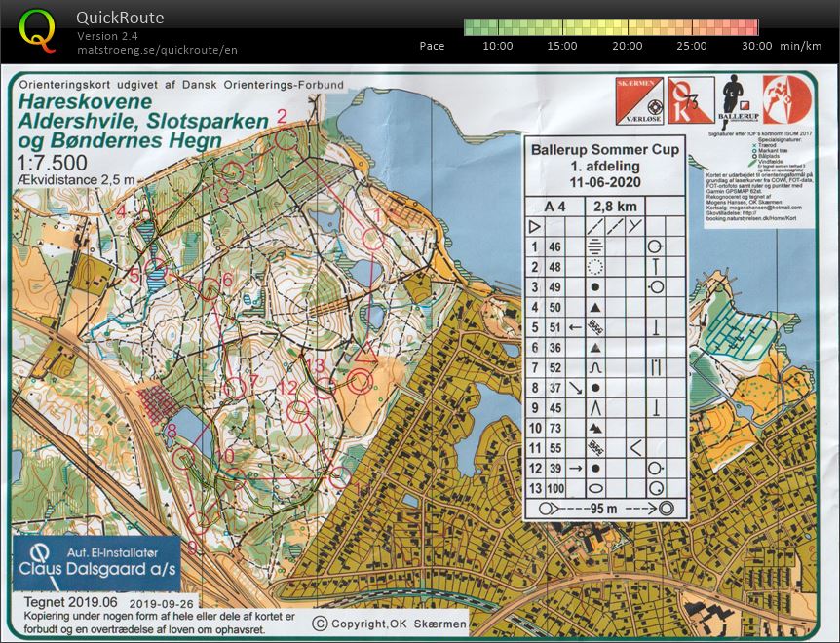Click the OK 73 club logo

[691, 100]
